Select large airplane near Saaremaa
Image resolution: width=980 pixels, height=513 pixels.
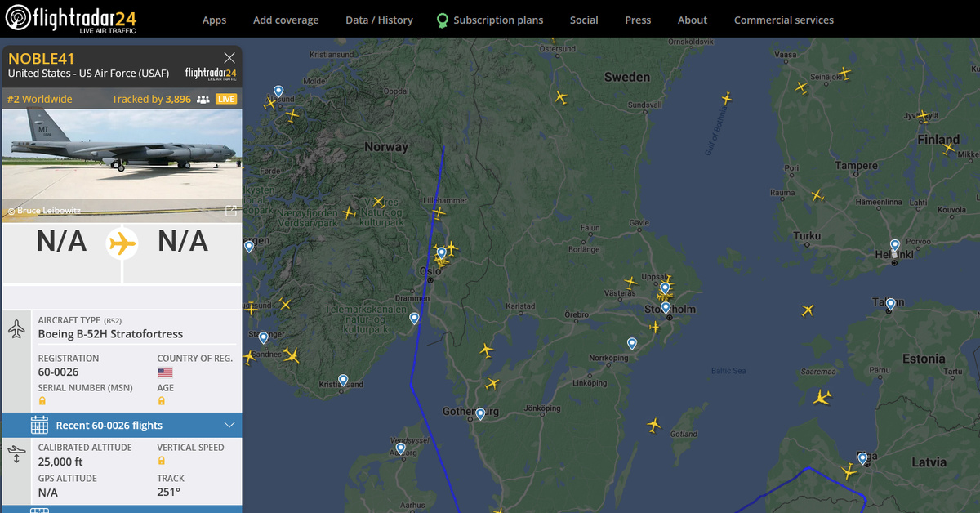[x=822, y=397]
